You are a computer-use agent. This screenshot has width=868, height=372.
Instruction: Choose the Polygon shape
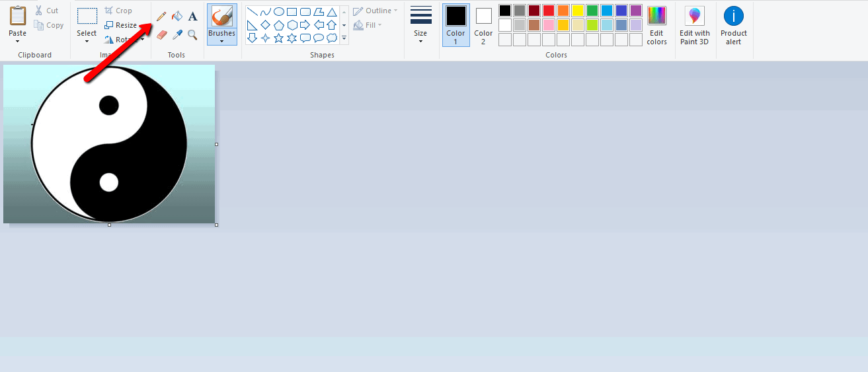coord(319,12)
